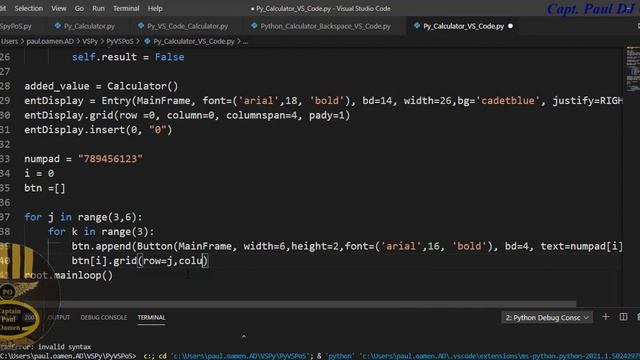Open the DEBUG CONSOLE panel tab
The height and width of the screenshot is (360, 640).
pyautogui.click(x=104, y=317)
